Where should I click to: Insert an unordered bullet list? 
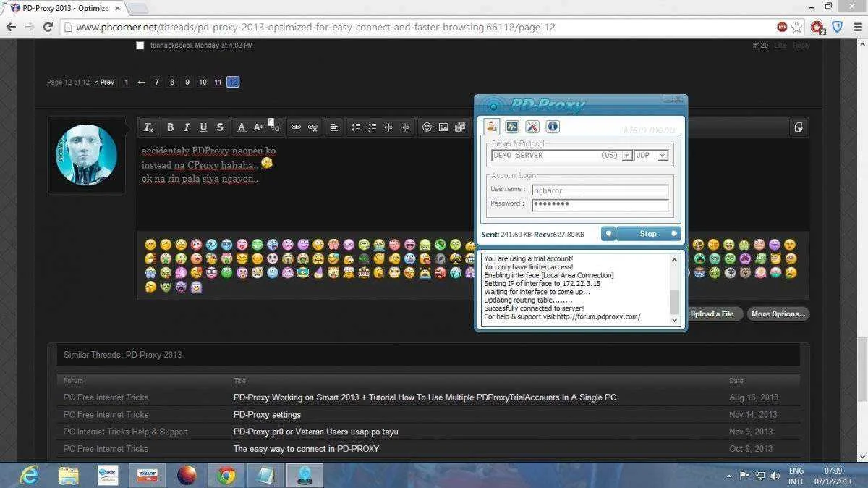(x=356, y=127)
